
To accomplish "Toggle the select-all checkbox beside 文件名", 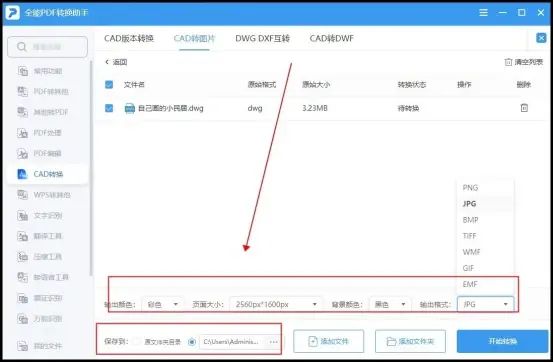I will pyautogui.click(x=109, y=84).
